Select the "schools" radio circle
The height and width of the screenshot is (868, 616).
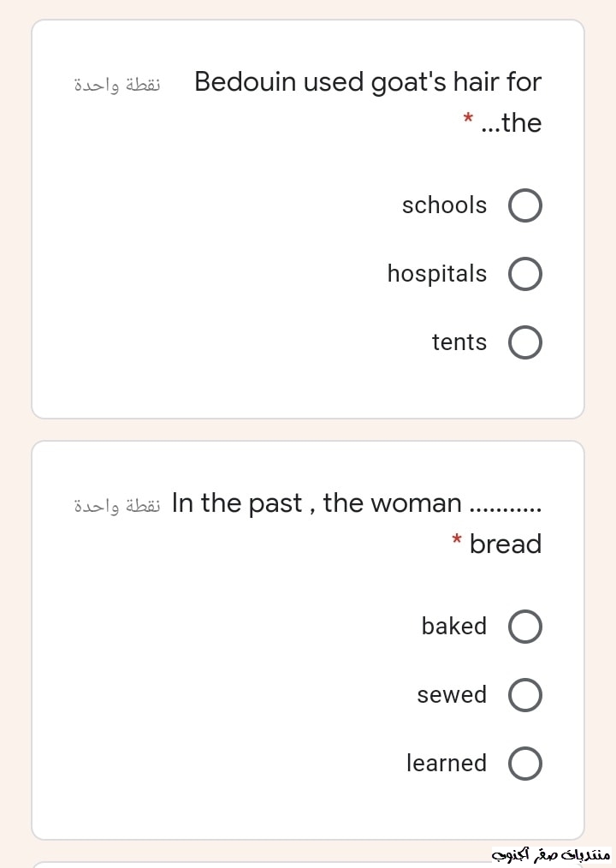coord(525,205)
